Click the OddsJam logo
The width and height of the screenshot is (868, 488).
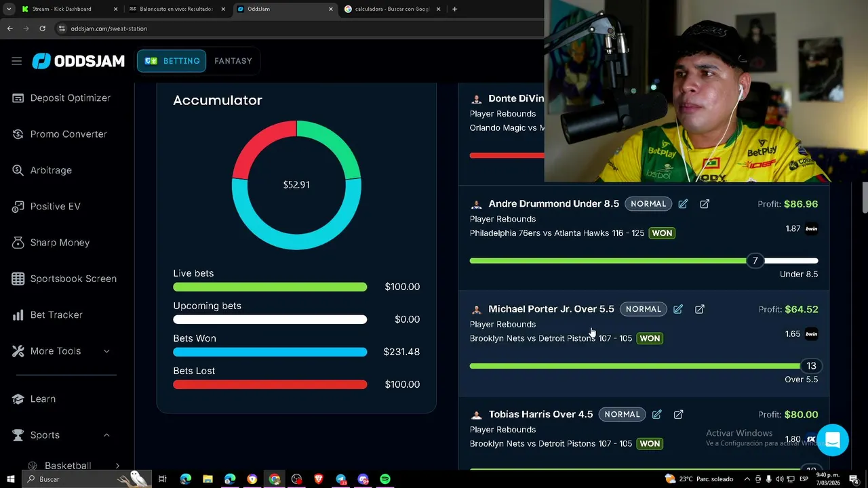(79, 61)
